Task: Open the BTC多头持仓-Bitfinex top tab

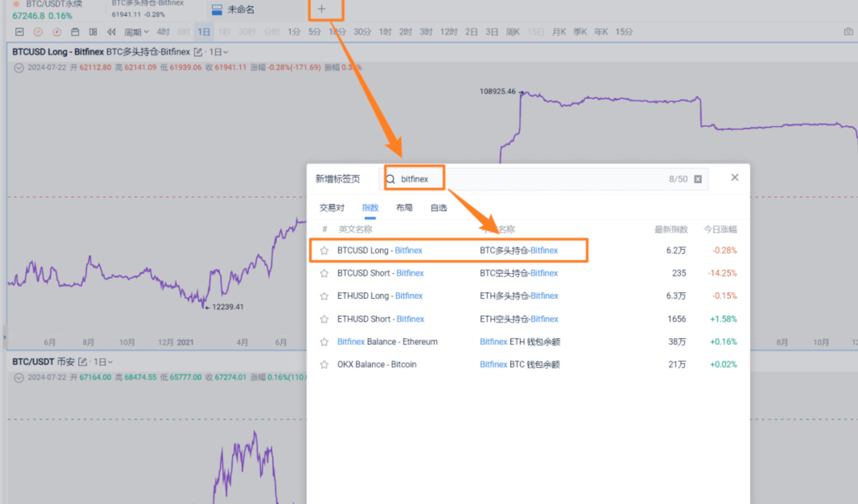Action: (148, 9)
